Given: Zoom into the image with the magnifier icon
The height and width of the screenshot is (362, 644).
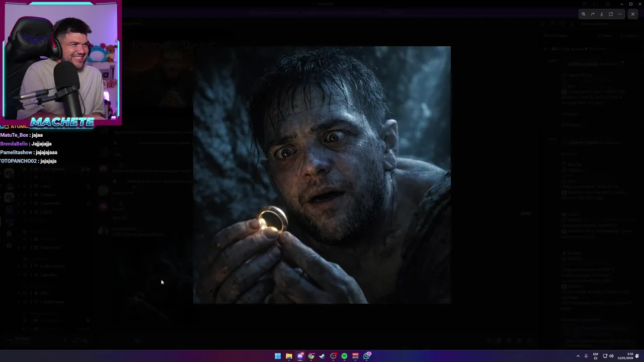Looking at the screenshot, I should click(x=583, y=14).
